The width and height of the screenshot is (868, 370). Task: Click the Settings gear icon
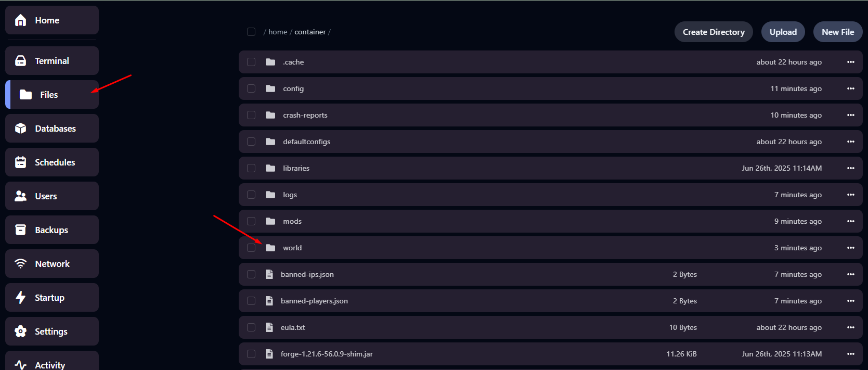click(x=21, y=331)
